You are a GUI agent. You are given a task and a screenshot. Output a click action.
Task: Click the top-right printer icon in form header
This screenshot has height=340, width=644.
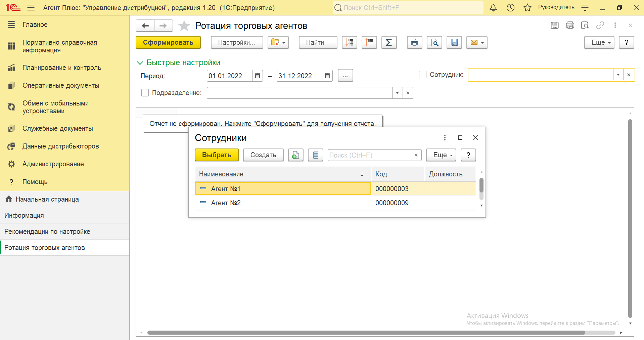click(x=570, y=25)
